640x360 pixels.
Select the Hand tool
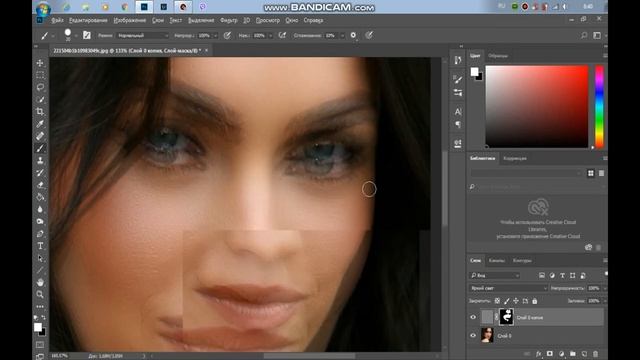(x=40, y=282)
